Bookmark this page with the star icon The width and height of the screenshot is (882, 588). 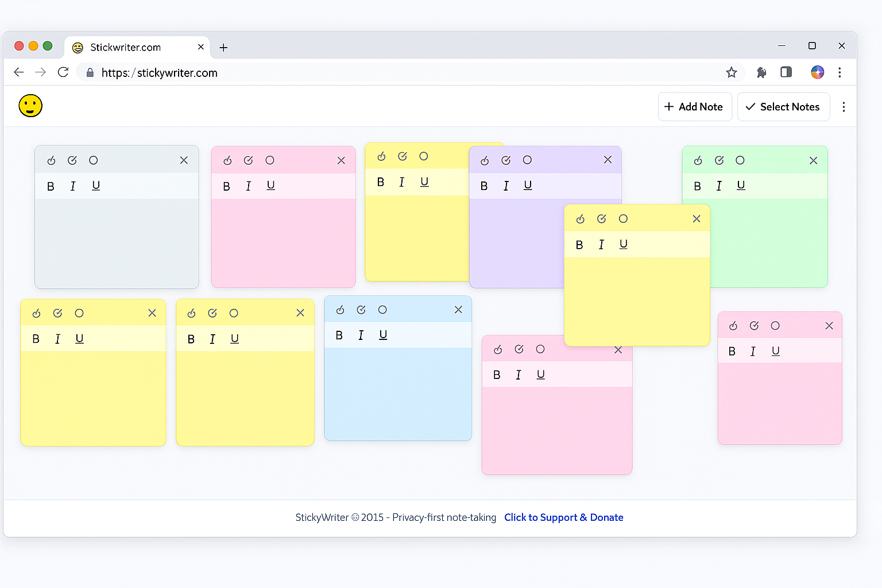pos(731,72)
